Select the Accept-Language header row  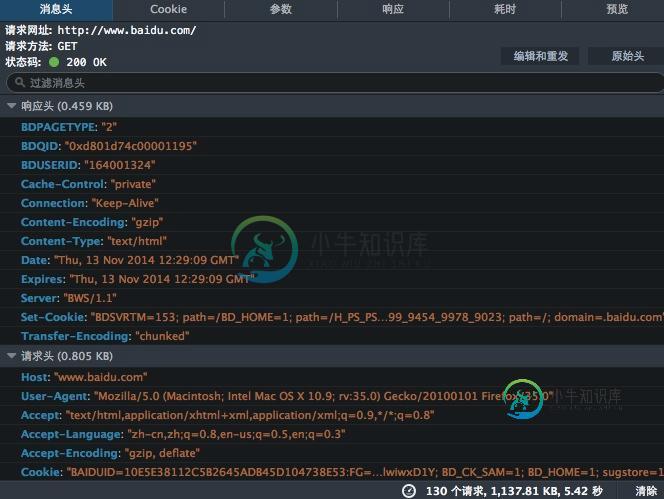coord(332,434)
